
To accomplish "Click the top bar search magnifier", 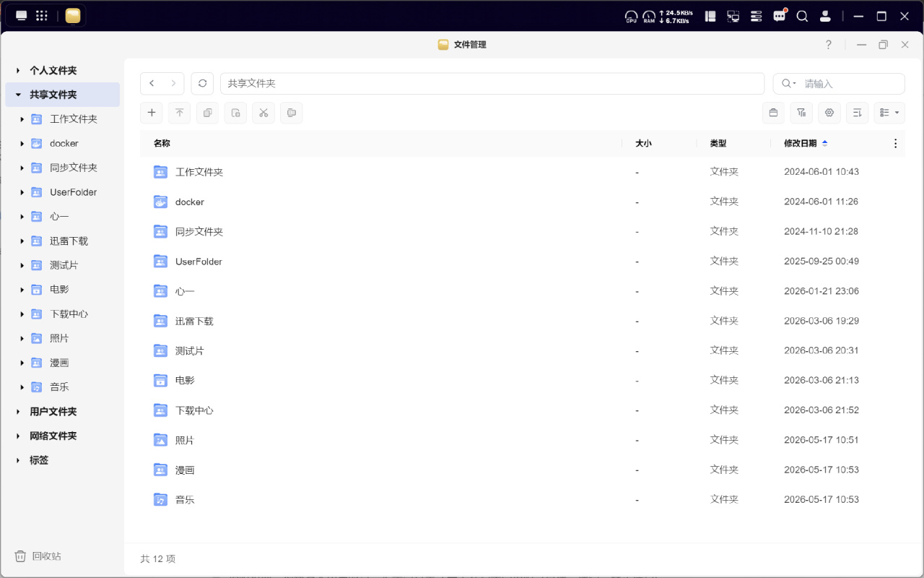I will (x=802, y=16).
